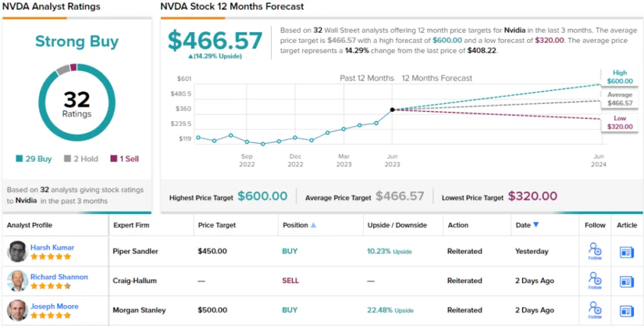Screen dimensions: 644x326
Task: Open Joseph Moore's article icon
Action: pyautogui.click(x=627, y=311)
